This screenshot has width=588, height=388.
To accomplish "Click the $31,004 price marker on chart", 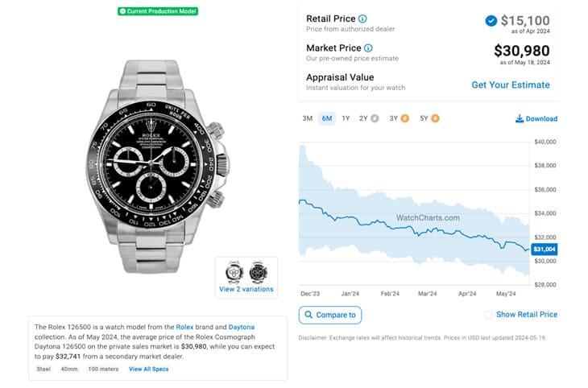I will coord(544,250).
